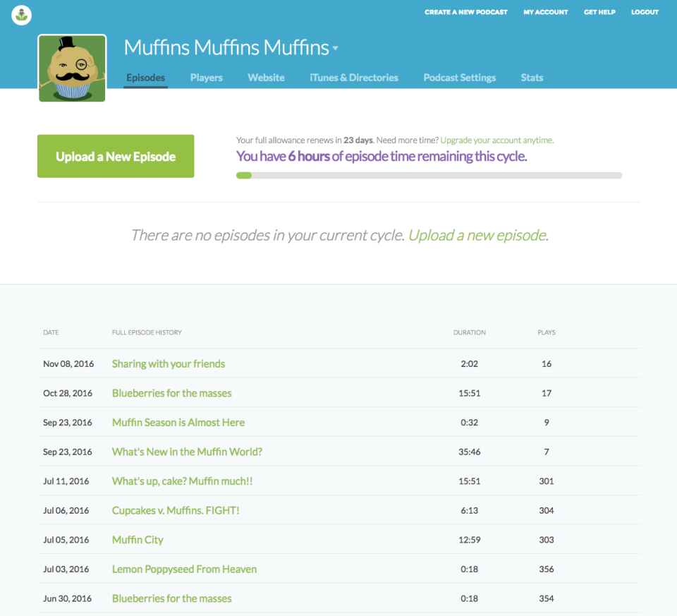677x616 pixels.
Task: Open My Account in the top menu
Action: (546, 12)
